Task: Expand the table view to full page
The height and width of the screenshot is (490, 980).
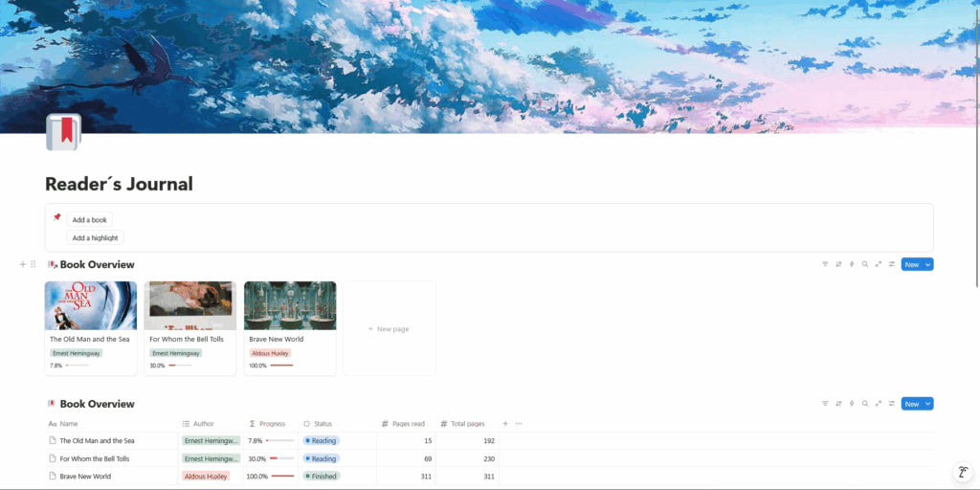Action: pyautogui.click(x=879, y=404)
